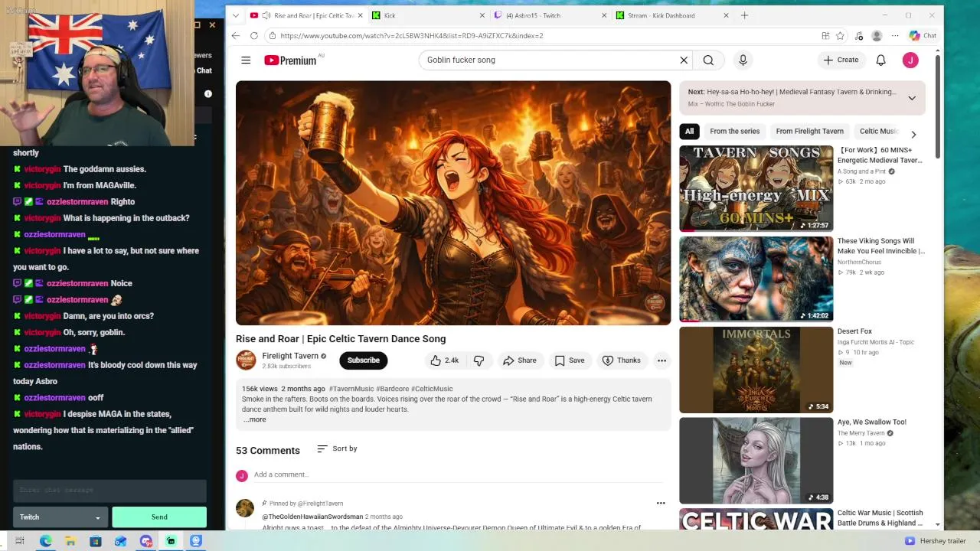Select the All filter chip
Screen dimensions: 980x551
[x=689, y=131]
